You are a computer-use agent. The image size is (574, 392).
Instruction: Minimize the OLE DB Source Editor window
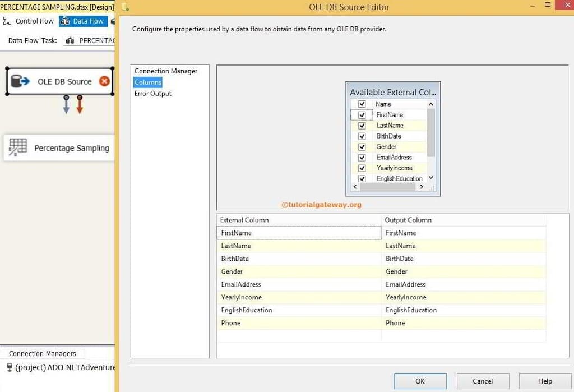533,6
